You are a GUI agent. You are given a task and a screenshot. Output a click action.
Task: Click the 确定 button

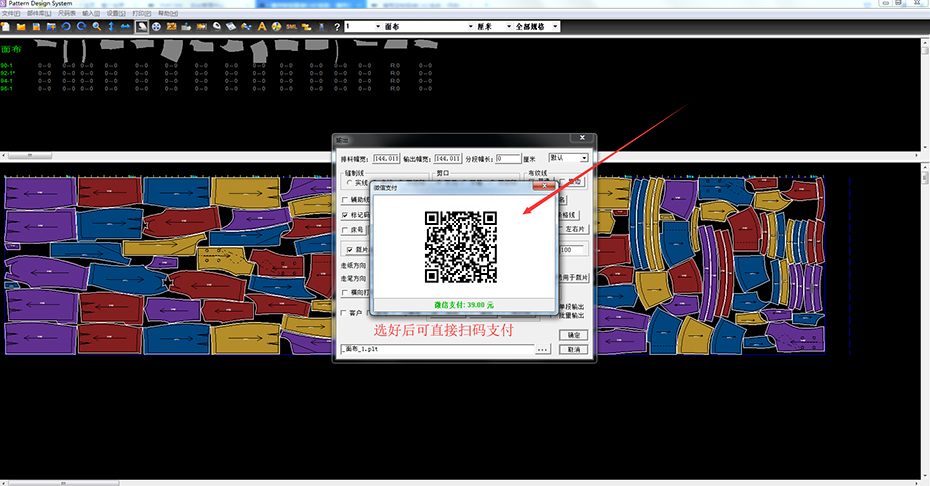pyautogui.click(x=574, y=335)
